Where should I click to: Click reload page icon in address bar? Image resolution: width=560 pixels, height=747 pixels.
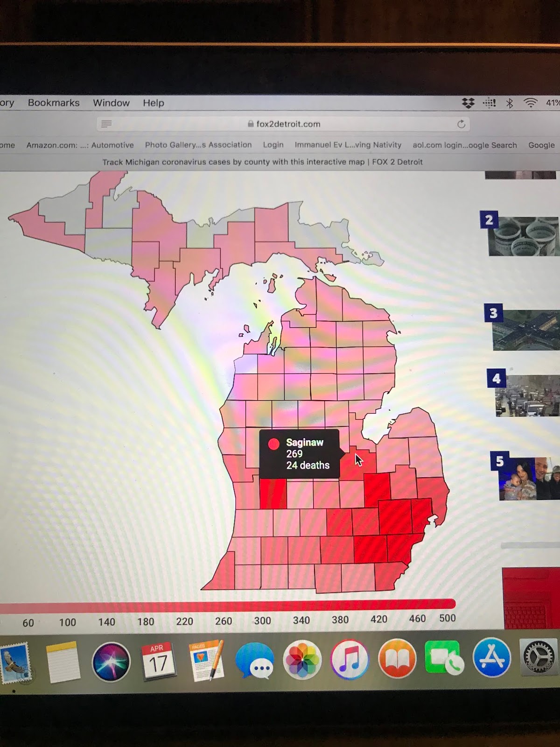pyautogui.click(x=461, y=124)
